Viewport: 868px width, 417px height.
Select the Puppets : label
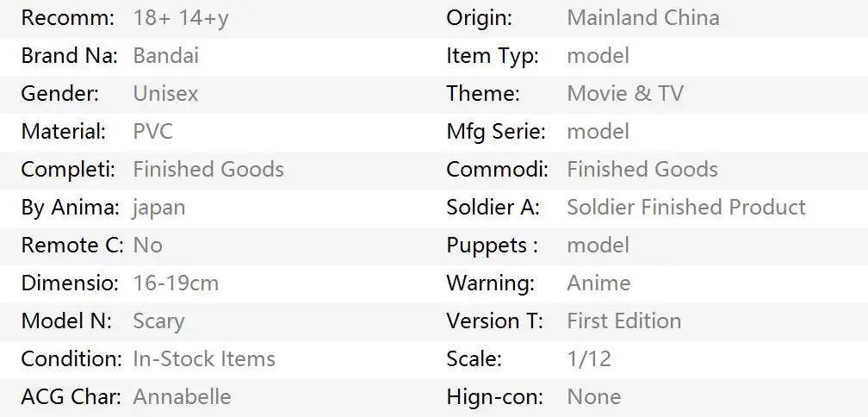[x=492, y=246]
